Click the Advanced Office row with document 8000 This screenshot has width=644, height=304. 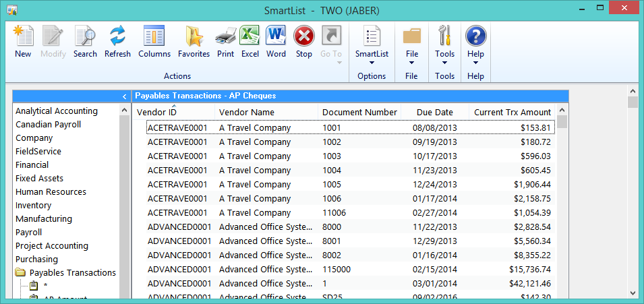click(351, 226)
